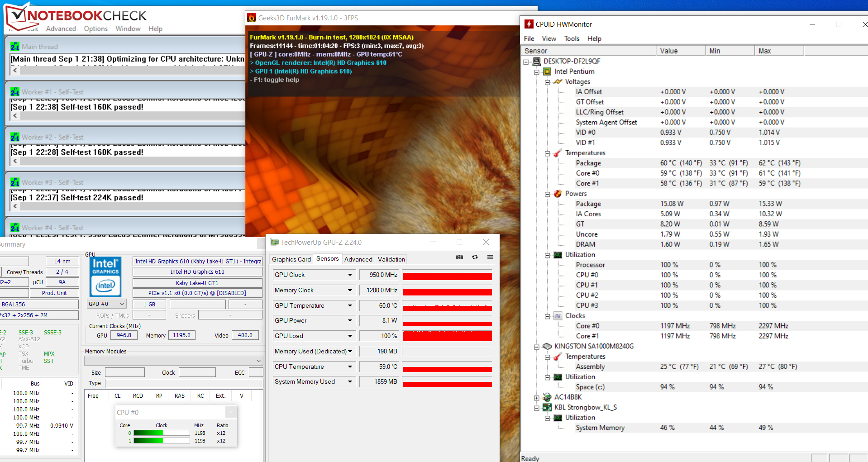Open the Options menu in Prime95
Image resolution: width=868 pixels, height=462 pixels.
tap(95, 29)
